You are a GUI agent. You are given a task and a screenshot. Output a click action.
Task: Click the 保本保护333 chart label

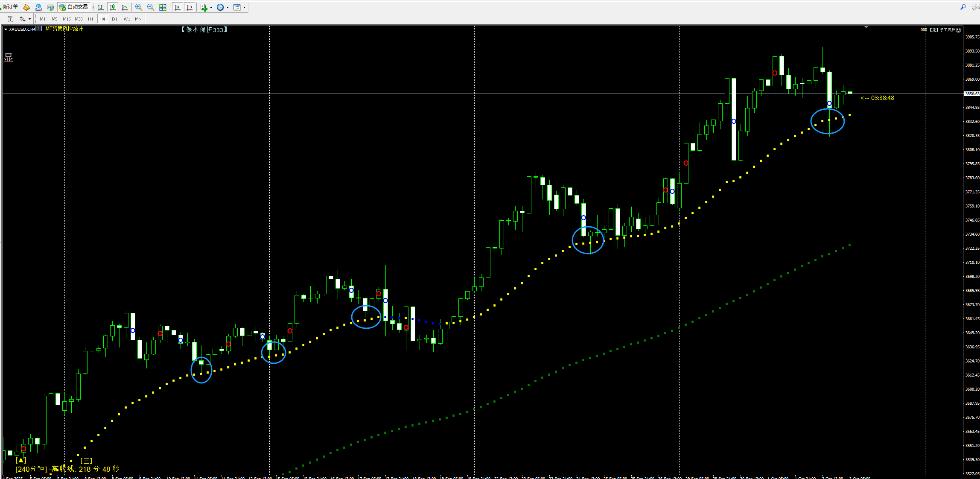point(204,29)
